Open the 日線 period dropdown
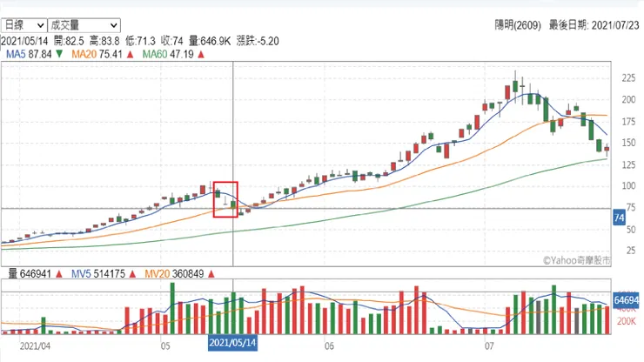Viewport: 644px width, 362px height. tap(23, 25)
